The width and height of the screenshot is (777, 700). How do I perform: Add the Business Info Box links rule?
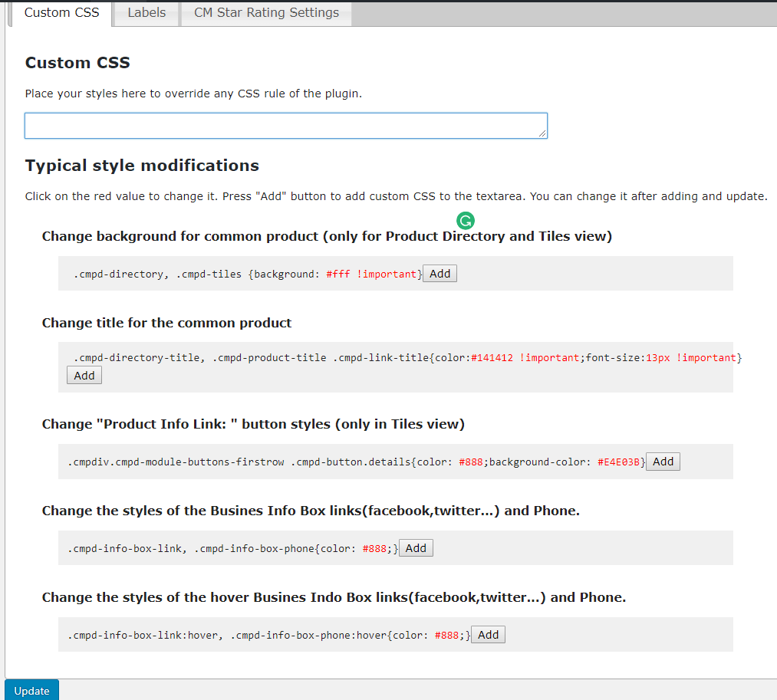pos(416,548)
